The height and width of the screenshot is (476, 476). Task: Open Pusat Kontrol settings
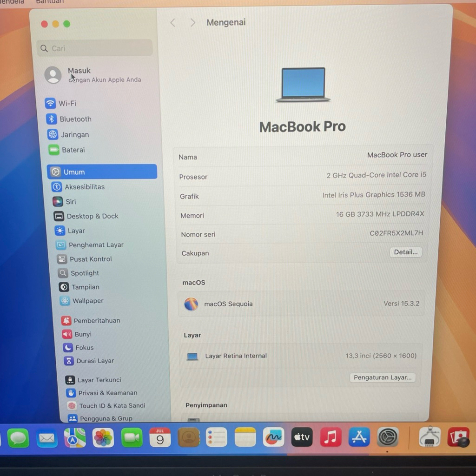[x=85, y=259]
